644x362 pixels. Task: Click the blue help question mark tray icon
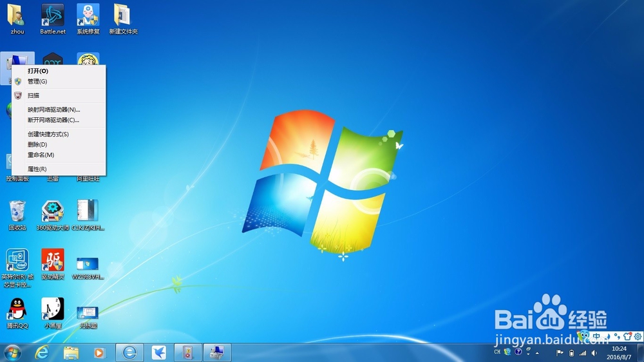[518, 352]
